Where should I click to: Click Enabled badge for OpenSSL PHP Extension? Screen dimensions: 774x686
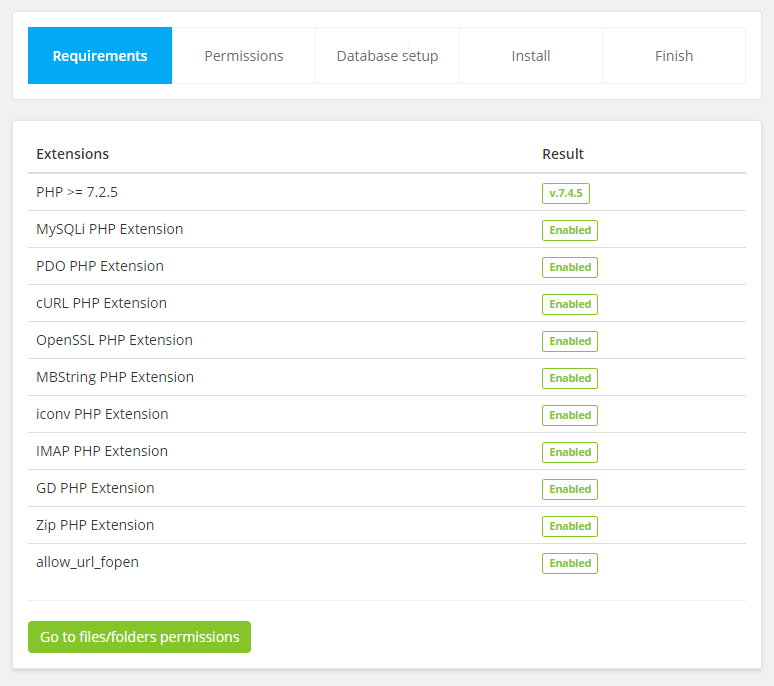coord(570,341)
